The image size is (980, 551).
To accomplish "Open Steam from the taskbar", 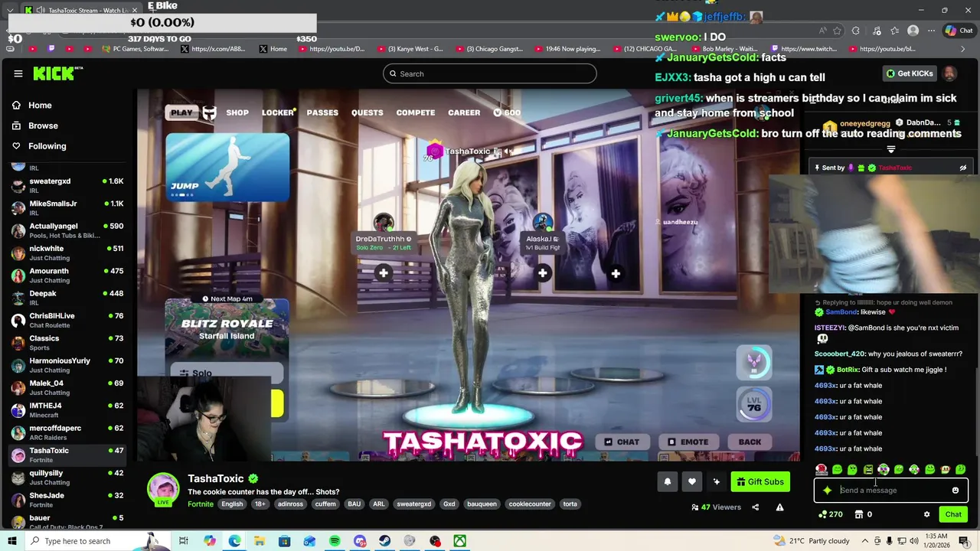I will click(x=384, y=541).
